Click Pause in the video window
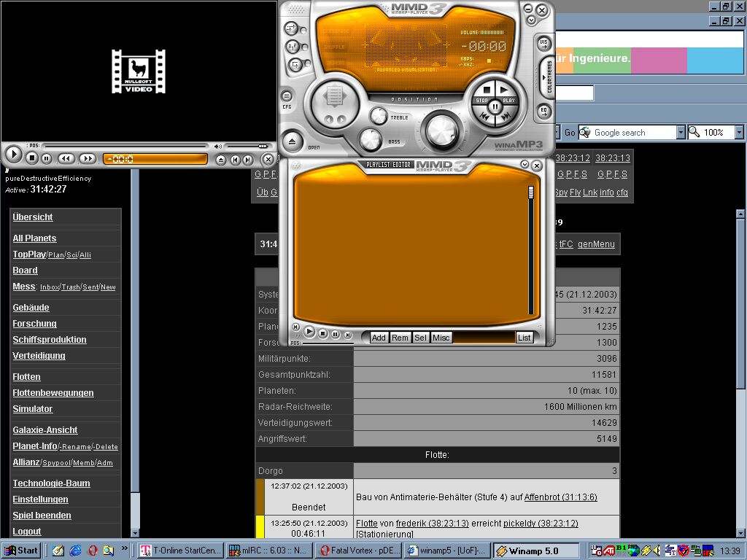Screen dimensions: 747x560 pos(46,158)
